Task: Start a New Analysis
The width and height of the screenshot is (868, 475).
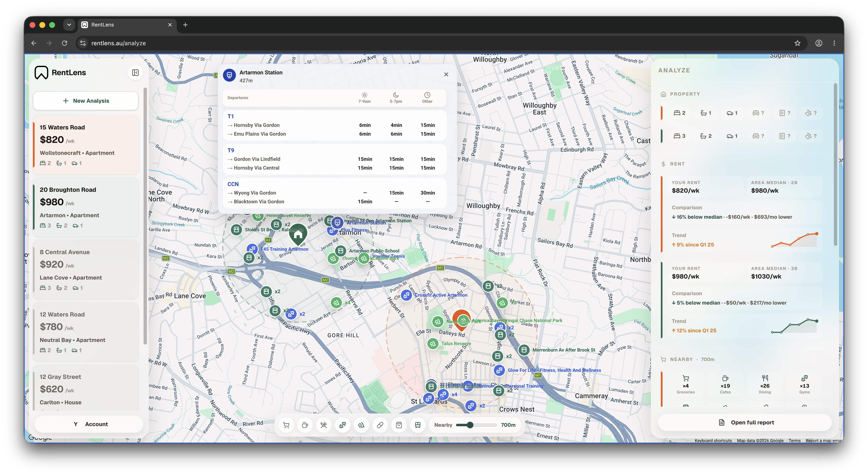Action: (86, 101)
